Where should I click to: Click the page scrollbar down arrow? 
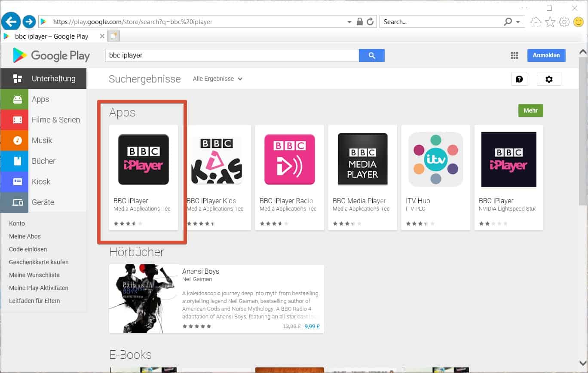583,363
